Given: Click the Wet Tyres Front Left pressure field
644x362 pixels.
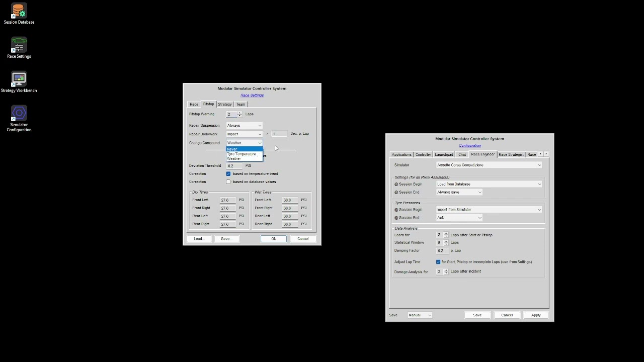Looking at the screenshot, I should pos(290,200).
